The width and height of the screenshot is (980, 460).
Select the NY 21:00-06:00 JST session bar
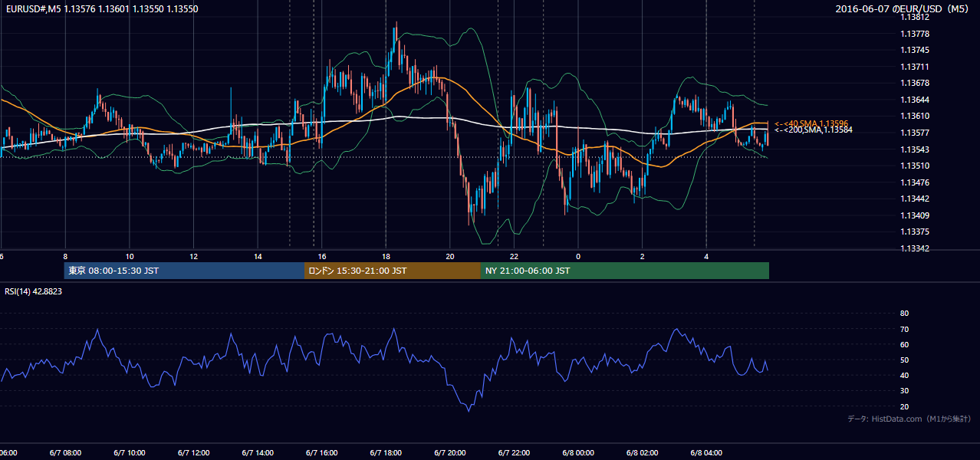click(x=625, y=271)
